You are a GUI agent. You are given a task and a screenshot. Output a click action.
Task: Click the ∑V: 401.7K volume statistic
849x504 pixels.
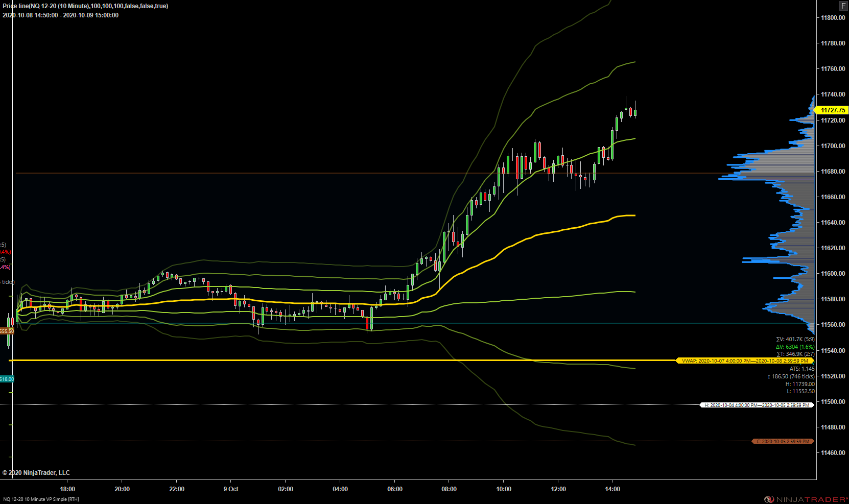click(x=795, y=339)
